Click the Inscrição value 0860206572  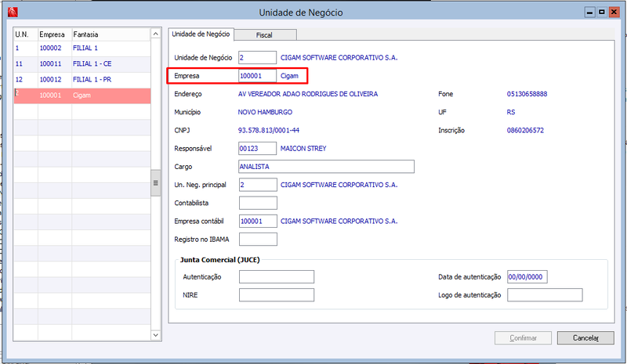pos(525,131)
